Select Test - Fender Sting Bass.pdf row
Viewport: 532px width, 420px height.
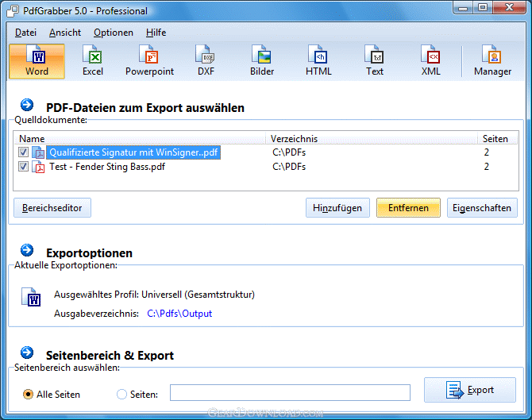tap(266, 167)
